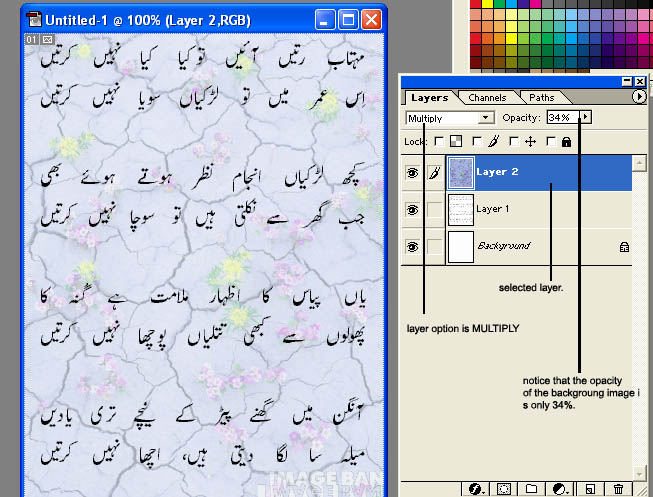This screenshot has height=497, width=653.
Task: Select Layer 1 row in Layers panel
Action: coord(517,210)
